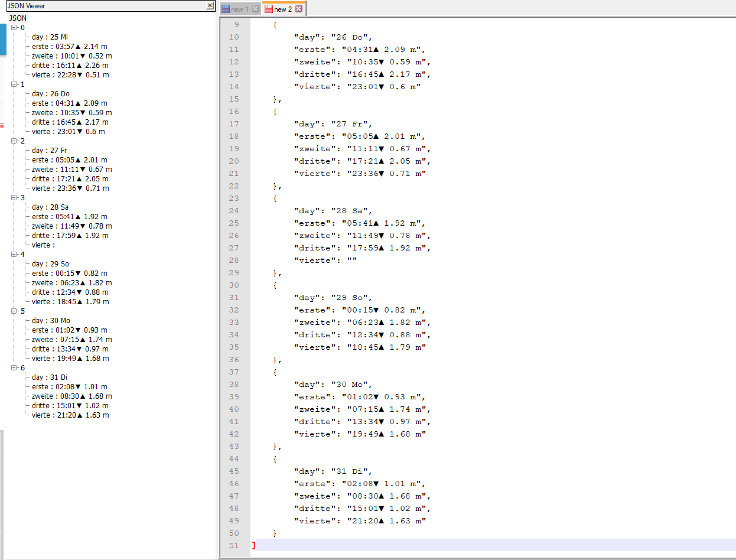Collapse node 6 in JSON Viewer tree
Screen dimensions: 736x560
14,368
